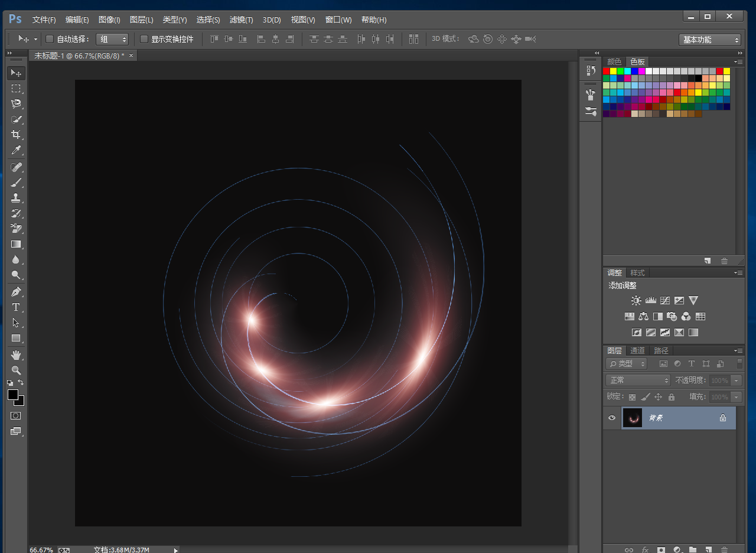Open the 图像(I) menu
756x553 pixels.
109,19
